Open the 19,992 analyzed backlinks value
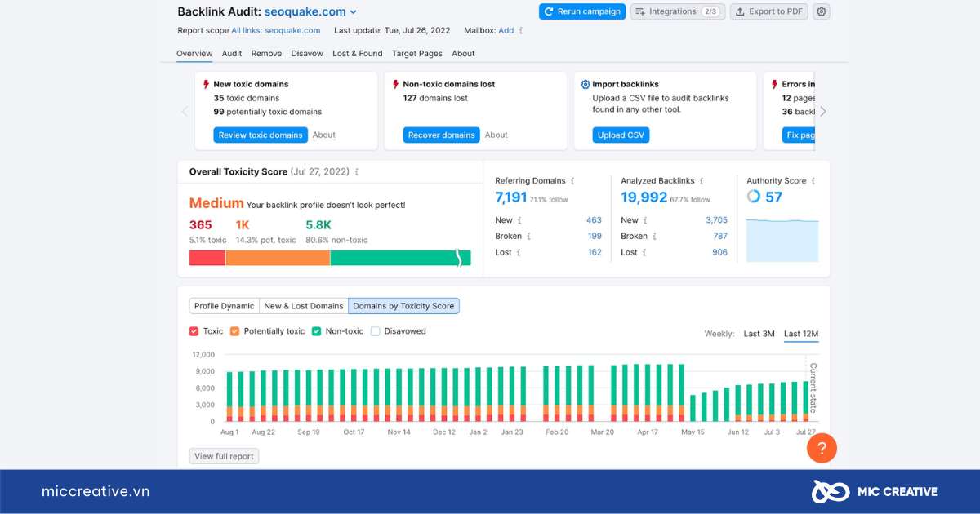This screenshot has height=514, width=980. coord(644,197)
